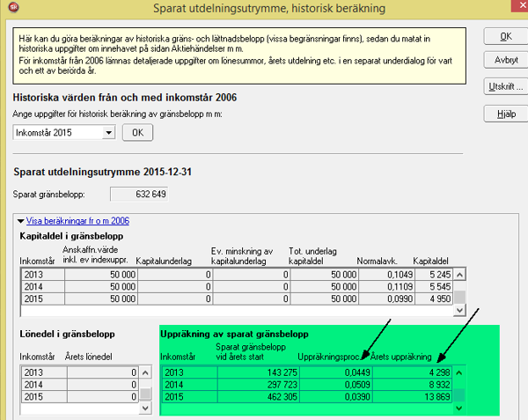
Task: Click the Sparat gränsbelopp value field
Action: 139,193
